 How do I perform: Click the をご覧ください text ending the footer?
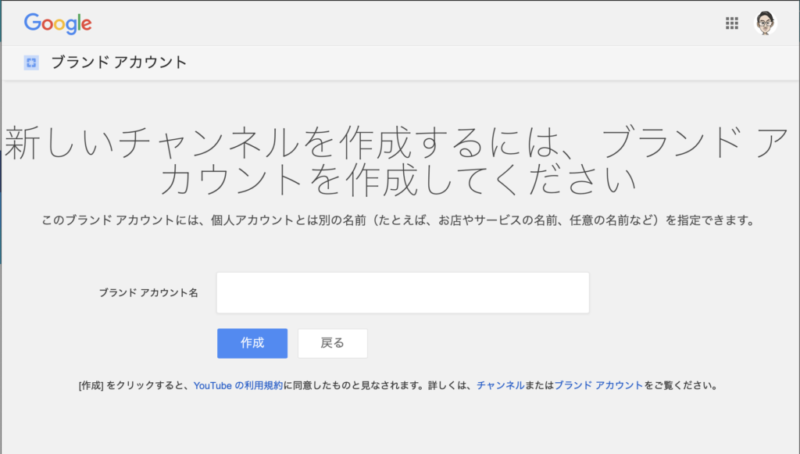tap(682, 384)
